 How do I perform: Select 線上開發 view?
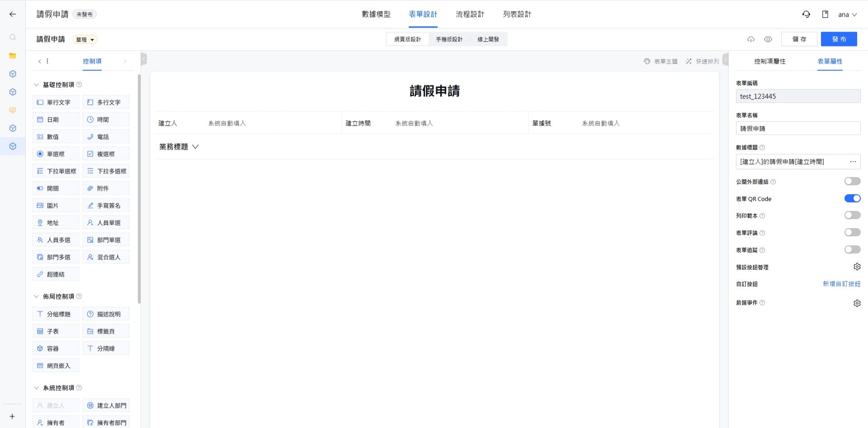488,39
